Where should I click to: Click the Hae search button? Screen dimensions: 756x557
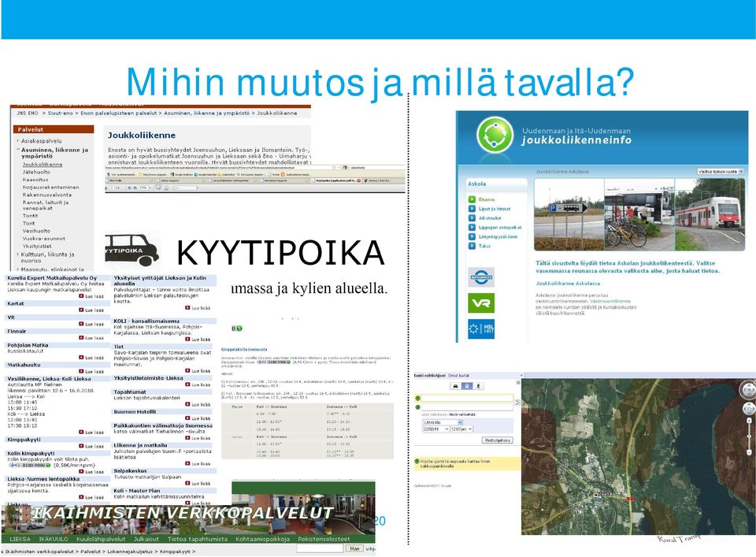tap(354, 549)
